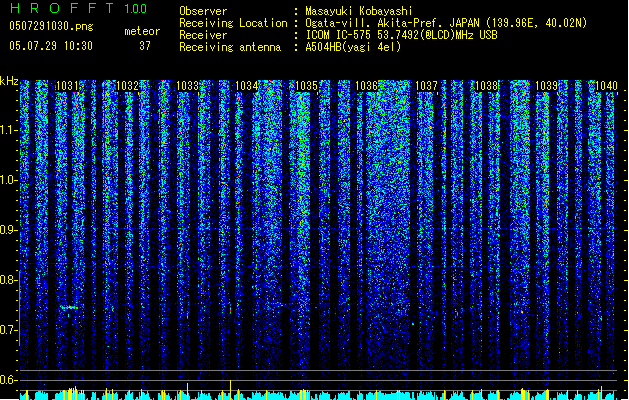629x400 pixels.
Task: Click the kHz axis unit label
Action: (9, 81)
